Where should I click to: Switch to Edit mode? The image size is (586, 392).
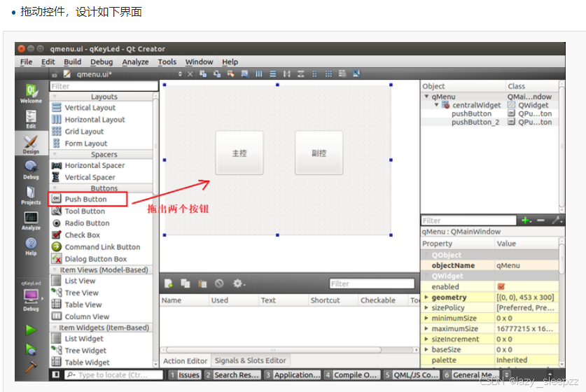[x=31, y=119]
